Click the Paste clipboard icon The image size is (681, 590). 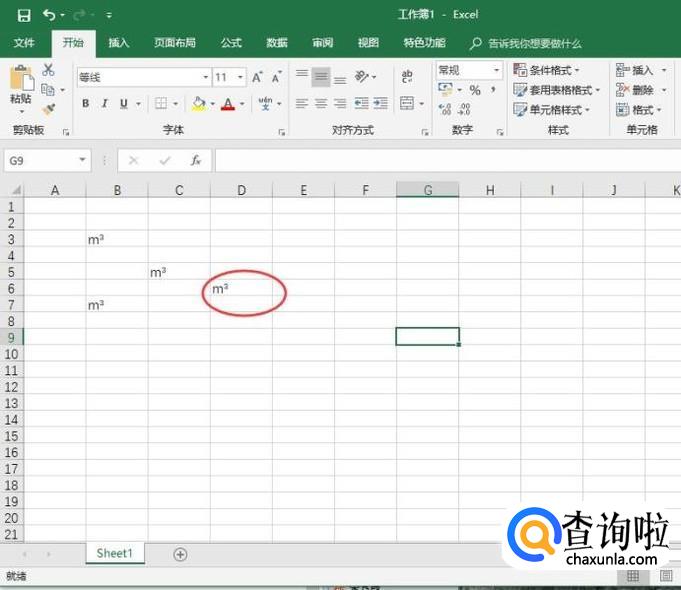click(x=21, y=80)
